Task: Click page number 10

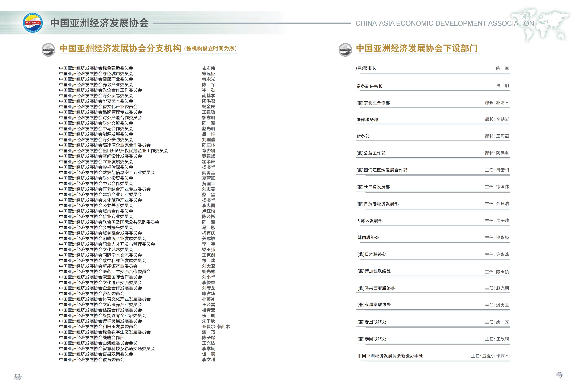Action: (x=559, y=376)
